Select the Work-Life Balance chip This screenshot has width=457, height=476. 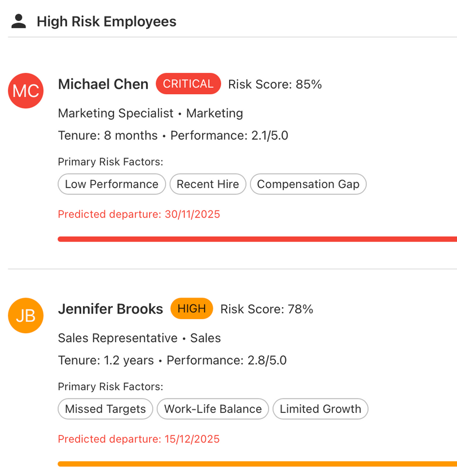pyautogui.click(x=213, y=409)
